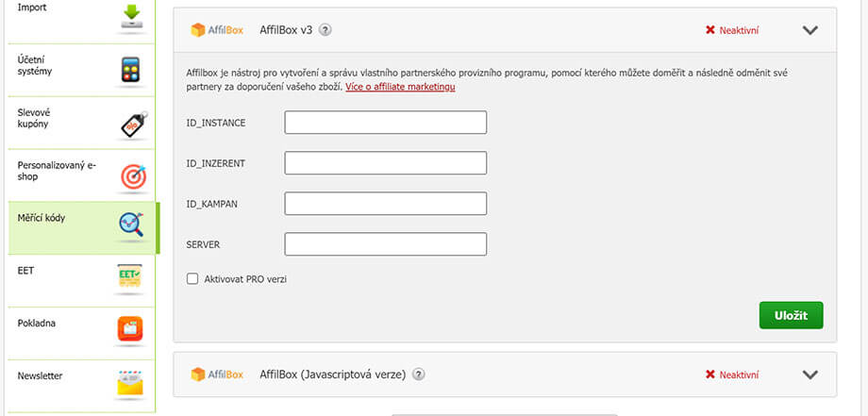
Task: Click the SERVER label
Action: [203, 245]
